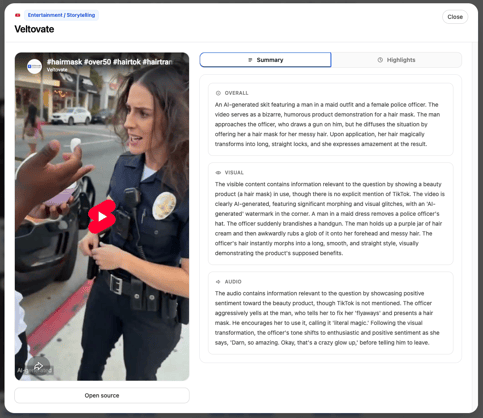
Task: Click the Veltovate channel avatar on the video
Action: pyautogui.click(x=34, y=66)
